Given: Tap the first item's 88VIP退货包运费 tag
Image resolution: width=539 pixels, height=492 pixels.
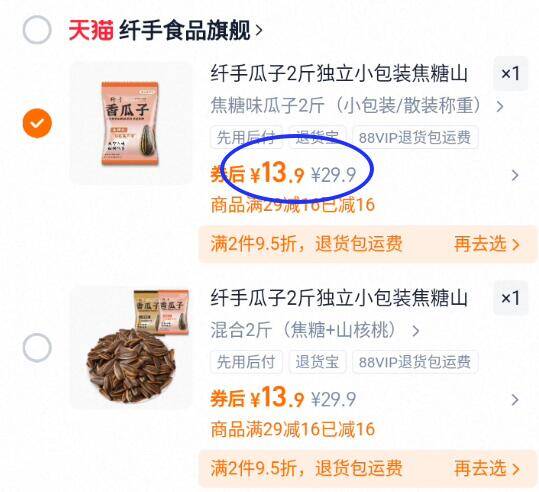Looking at the screenshot, I should tap(415, 138).
